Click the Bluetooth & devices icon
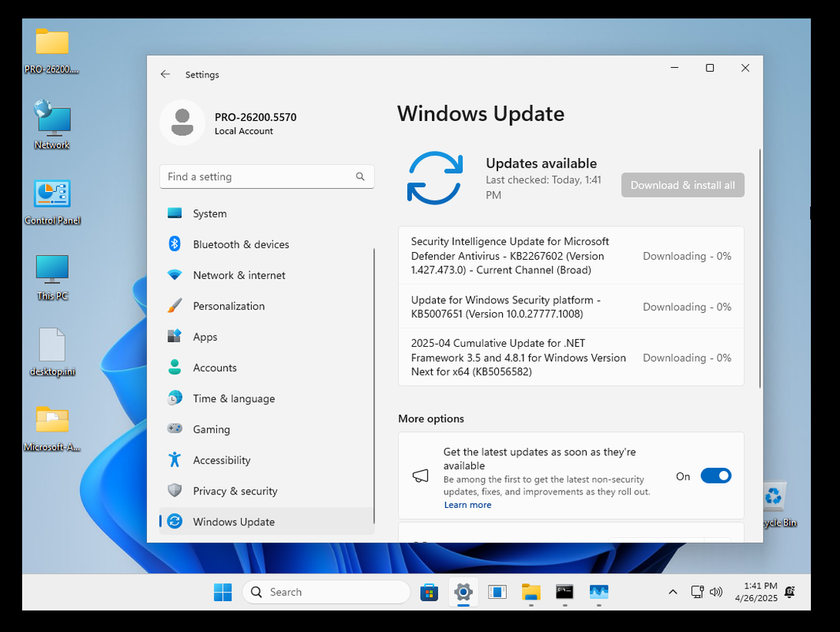Viewport: 840px width, 632px height. pyautogui.click(x=174, y=244)
